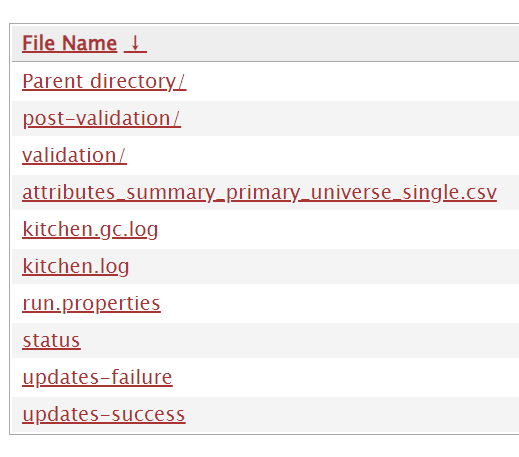Open the post-validation folder
This screenshot has width=519, height=457.
coord(101,119)
